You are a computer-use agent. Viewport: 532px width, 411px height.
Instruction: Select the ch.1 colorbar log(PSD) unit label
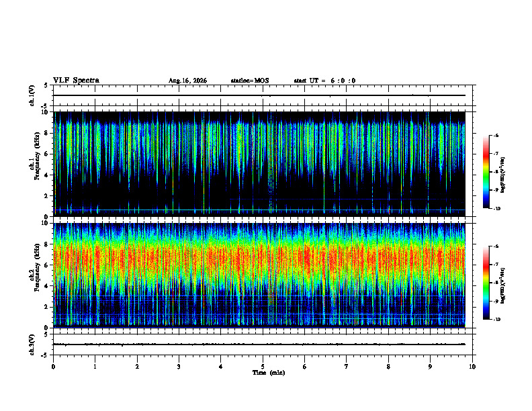502,175
